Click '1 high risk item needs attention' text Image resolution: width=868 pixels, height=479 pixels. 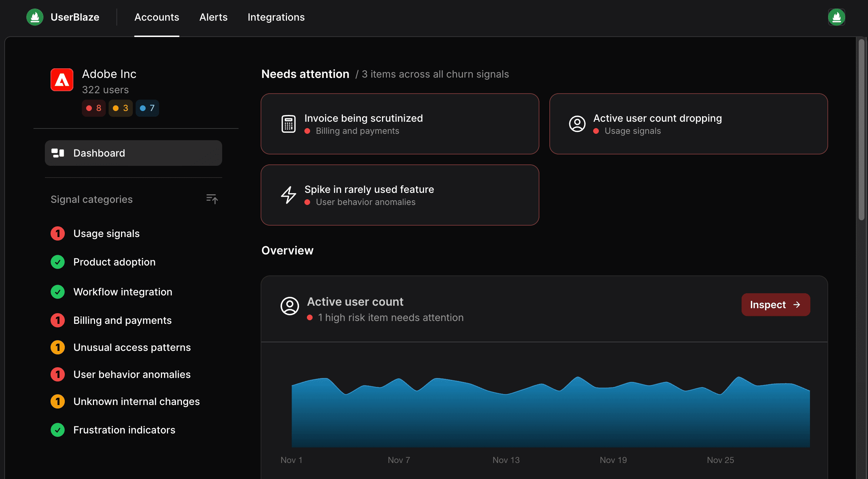(391, 317)
